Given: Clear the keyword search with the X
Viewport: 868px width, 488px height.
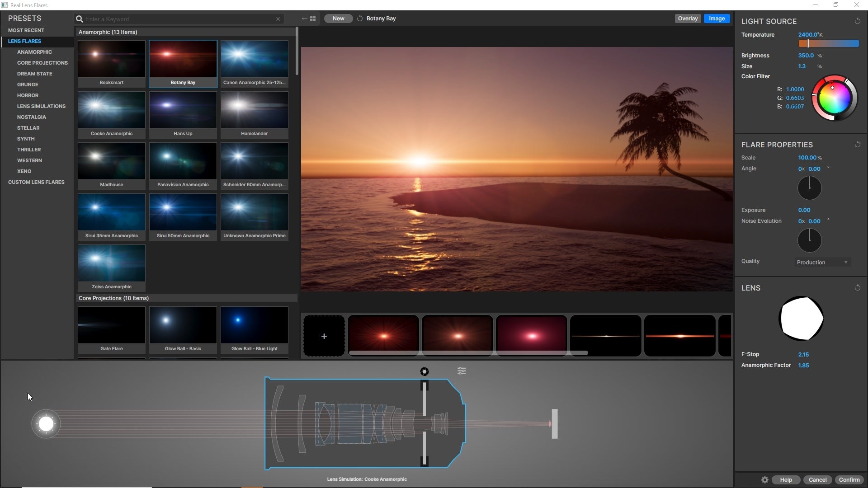Looking at the screenshot, I should point(278,19).
